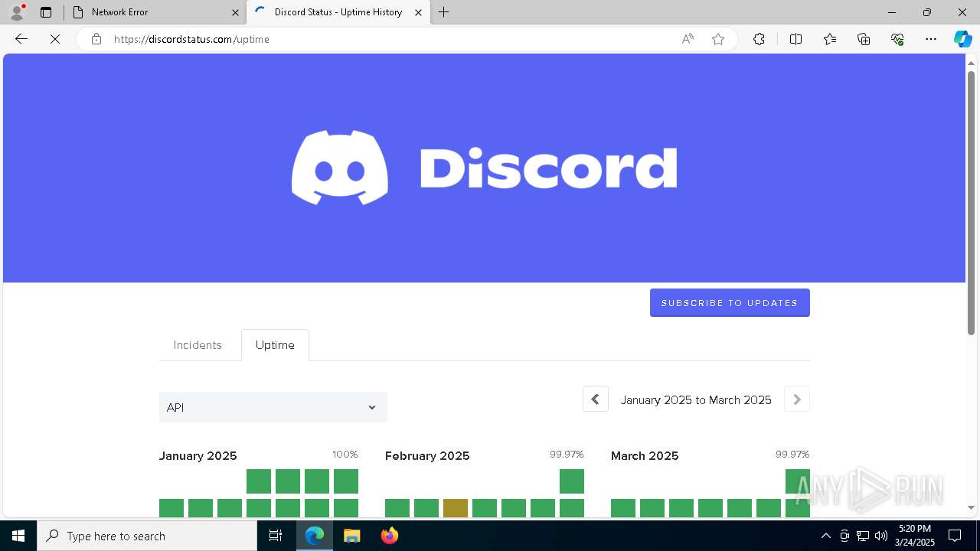
Task: Open the notification center
Action: tap(955, 536)
